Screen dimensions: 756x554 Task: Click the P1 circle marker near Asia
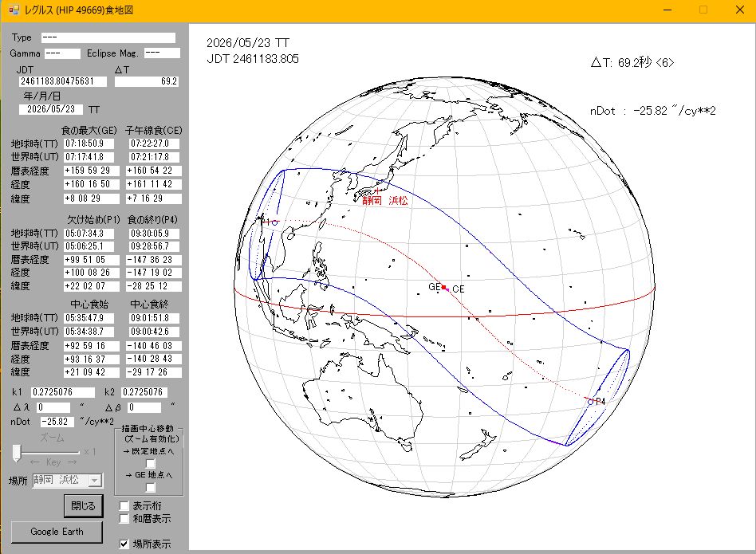click(275, 222)
